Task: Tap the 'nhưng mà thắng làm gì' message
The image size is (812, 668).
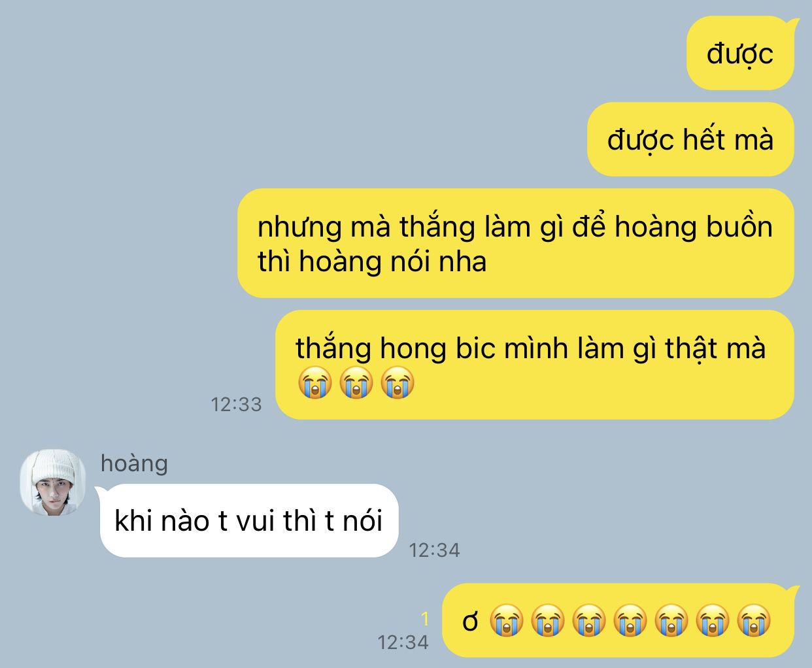Action: click(515, 243)
